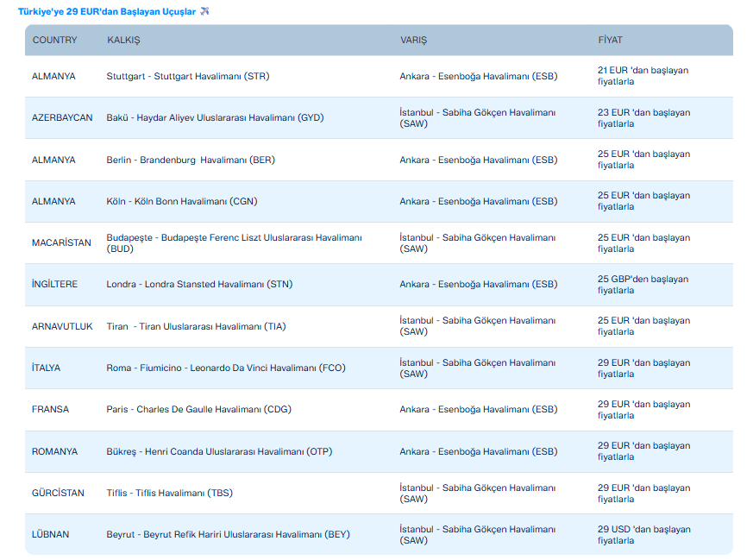
Task: Click Stuttgart - Stuttgart Havalimanı (STR) cell
Action: pyautogui.click(x=188, y=76)
